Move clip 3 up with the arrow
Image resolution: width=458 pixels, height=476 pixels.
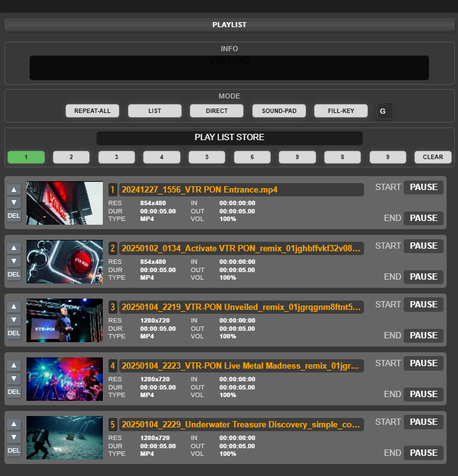[x=14, y=307]
